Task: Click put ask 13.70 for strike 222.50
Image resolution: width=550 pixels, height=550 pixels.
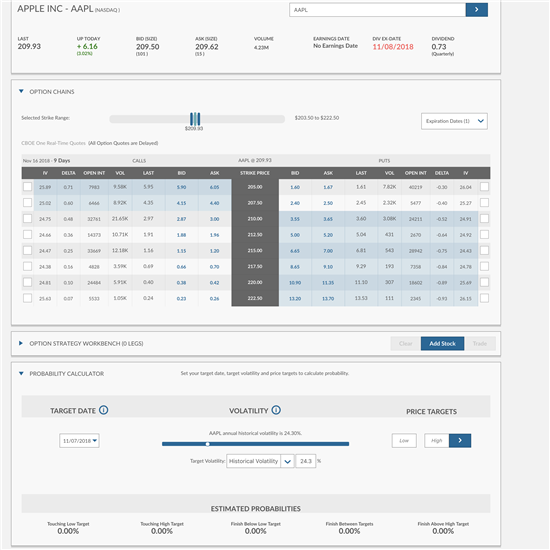Action: 328,299
